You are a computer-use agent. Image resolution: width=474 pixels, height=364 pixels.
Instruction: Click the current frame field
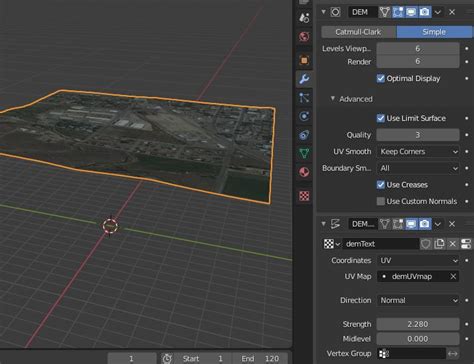point(132,359)
